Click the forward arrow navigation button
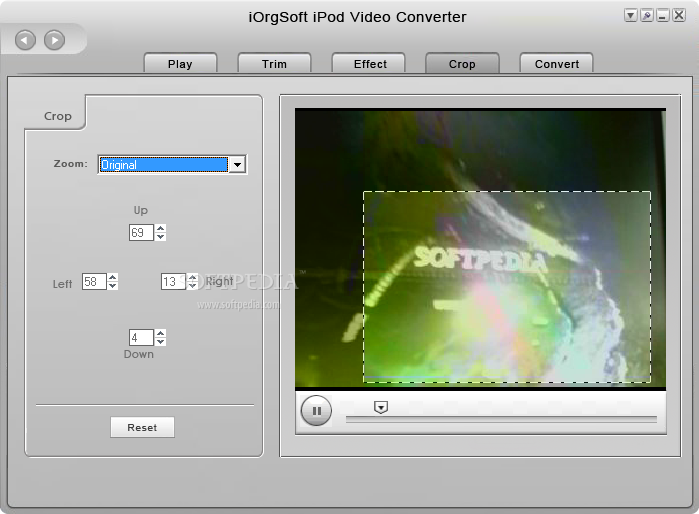Image resolution: width=699 pixels, height=514 pixels. [x=54, y=40]
